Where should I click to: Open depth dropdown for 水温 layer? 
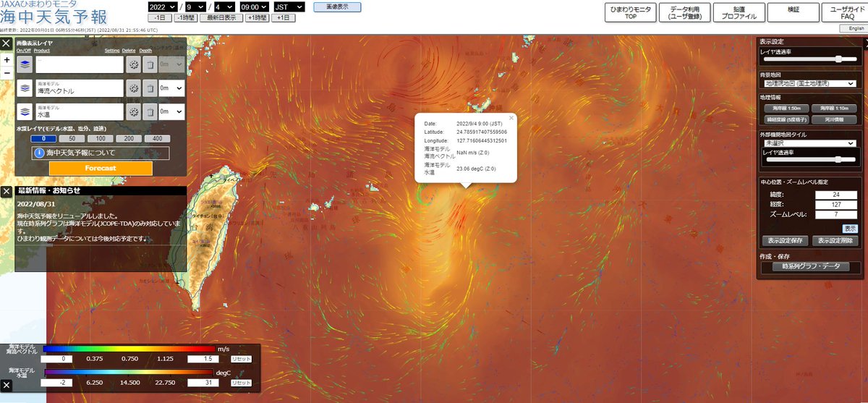coord(171,112)
